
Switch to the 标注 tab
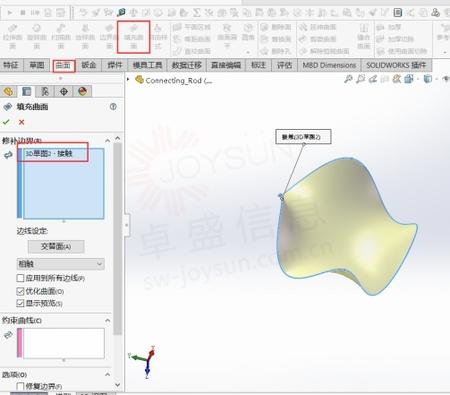(258, 65)
